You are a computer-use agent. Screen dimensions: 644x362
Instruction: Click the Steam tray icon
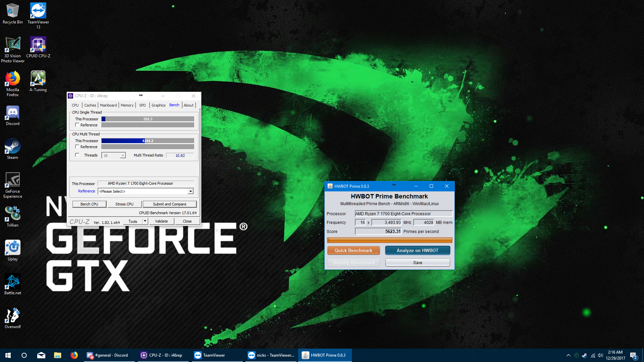click(x=584, y=355)
